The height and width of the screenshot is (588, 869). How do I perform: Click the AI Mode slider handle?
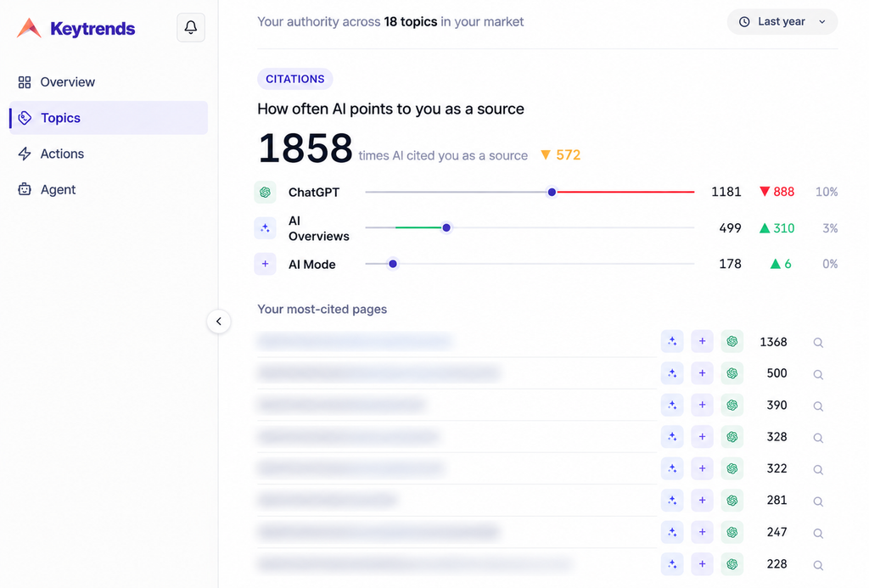(393, 264)
